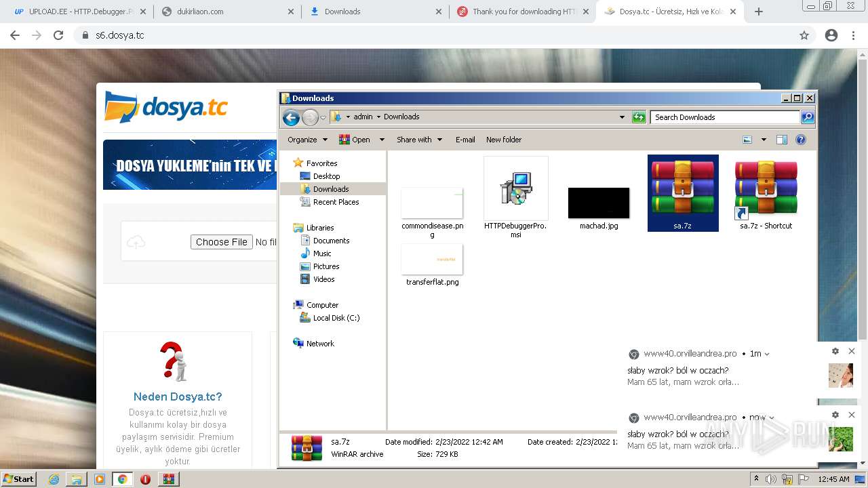868x488 pixels.
Task: Reload the dosya.tc page
Action: (58, 35)
